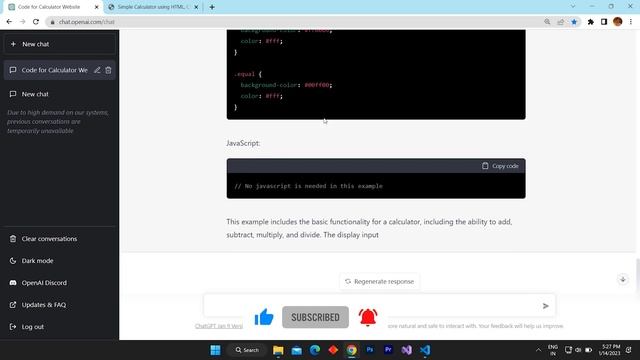Close the Simple Calculator using HTML tab
Viewport: 640px width, 360px height.
[x=196, y=7]
